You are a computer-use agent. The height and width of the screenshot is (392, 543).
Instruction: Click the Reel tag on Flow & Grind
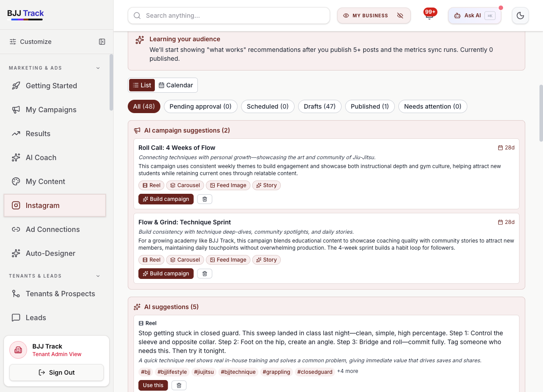pyautogui.click(x=151, y=260)
